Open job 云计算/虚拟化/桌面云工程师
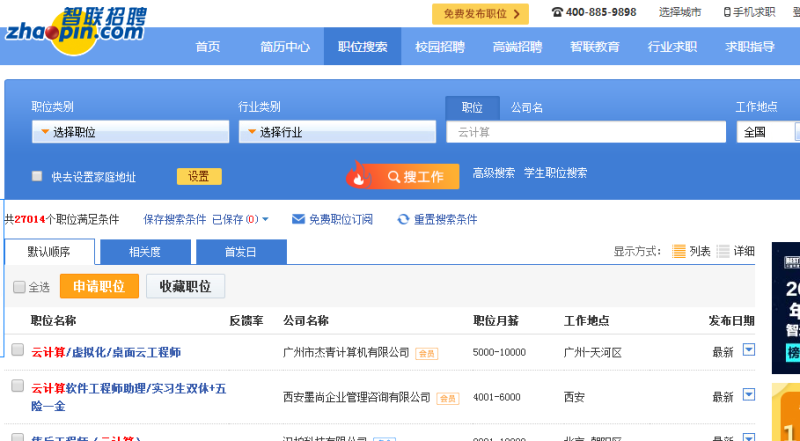 (x=106, y=352)
